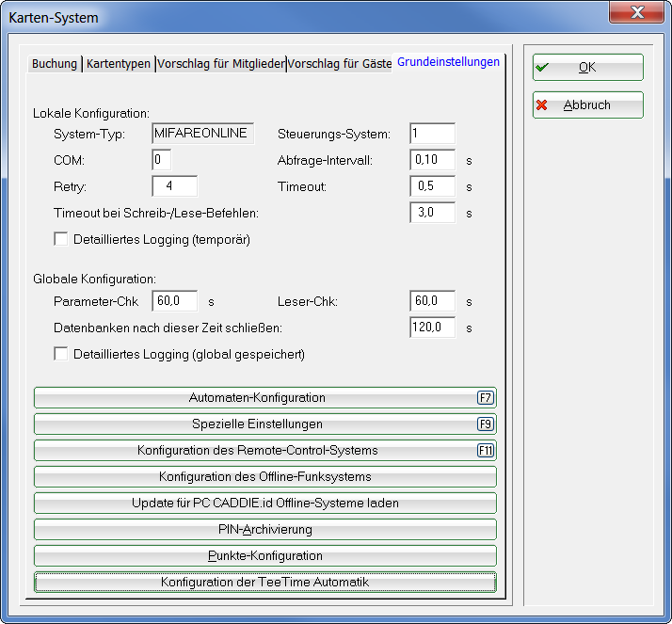Open Konfiguration des Remote-Control-Systems
The width and height of the screenshot is (672, 624).
pos(264,451)
